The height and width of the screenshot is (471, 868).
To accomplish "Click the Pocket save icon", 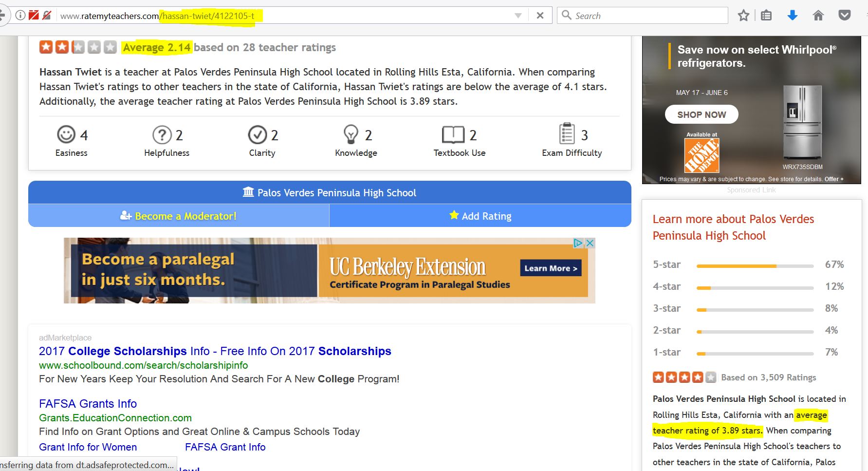I will point(845,16).
